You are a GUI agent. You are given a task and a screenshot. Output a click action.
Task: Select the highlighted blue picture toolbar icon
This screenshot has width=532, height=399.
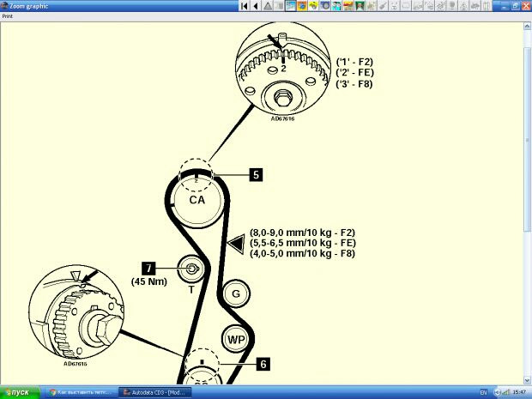291,6
